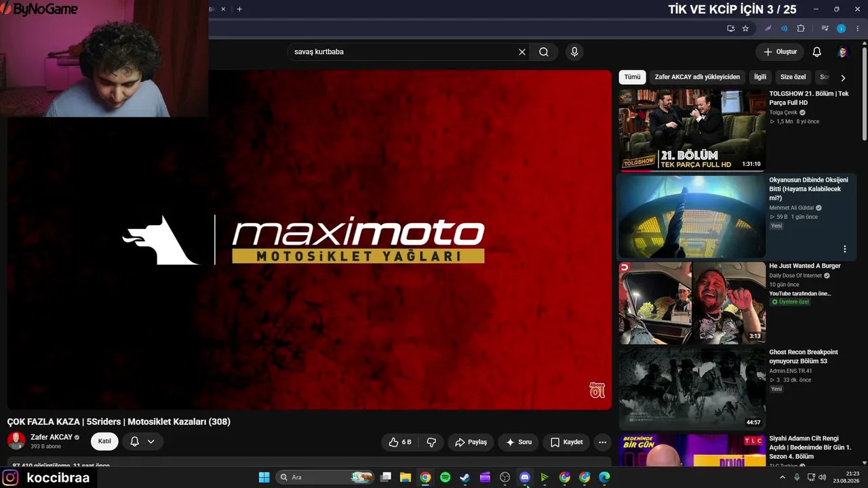Show hidden system tray icons

coord(783,477)
